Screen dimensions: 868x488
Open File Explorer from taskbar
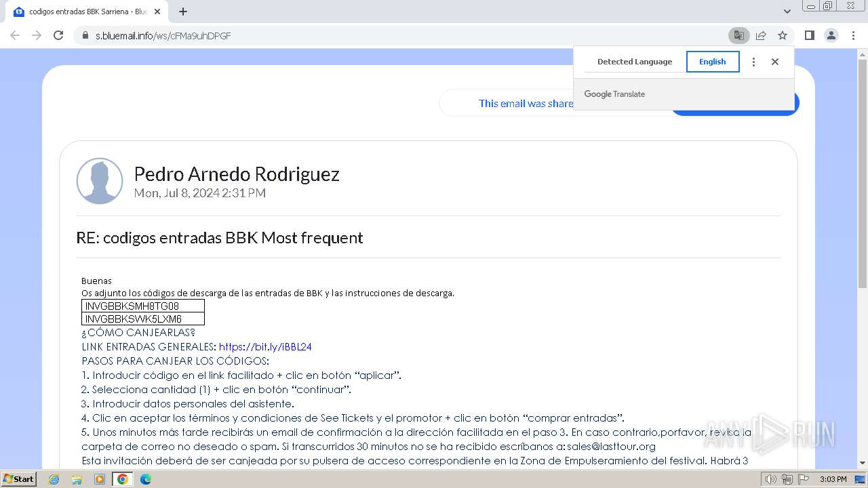[77, 479]
